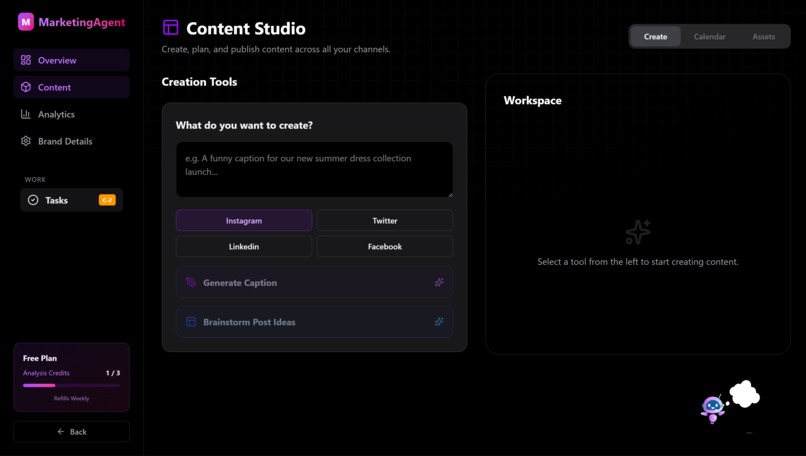This screenshot has height=456, width=806.
Task: Select the Facebook platform option
Action: [384, 246]
